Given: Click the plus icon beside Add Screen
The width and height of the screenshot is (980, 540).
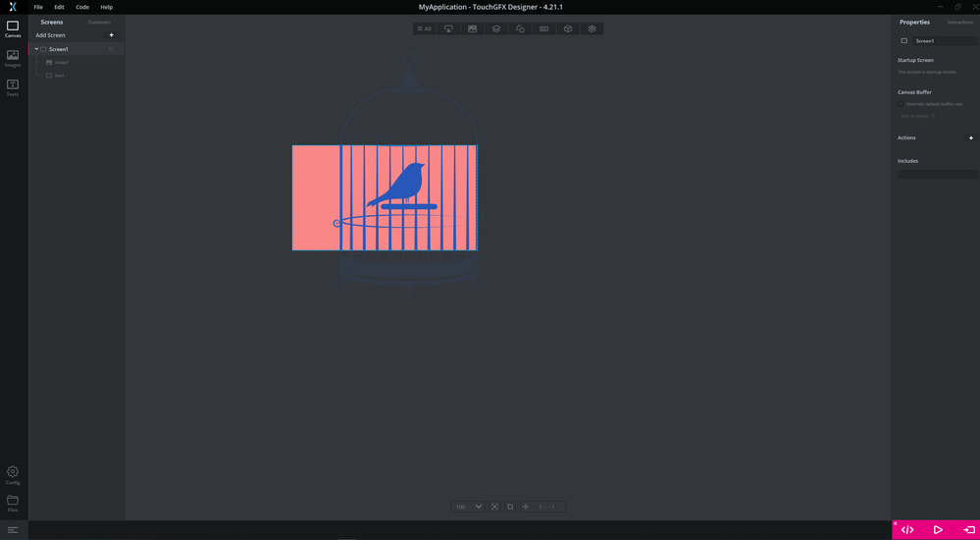Looking at the screenshot, I should coord(111,35).
